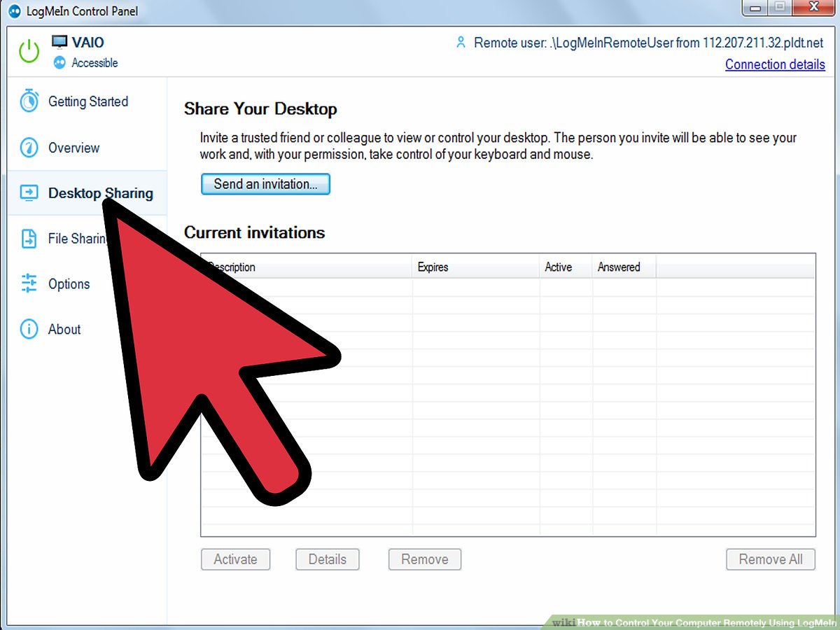Select the Desktop Sharing tab
The height and width of the screenshot is (630, 840).
click(x=101, y=193)
